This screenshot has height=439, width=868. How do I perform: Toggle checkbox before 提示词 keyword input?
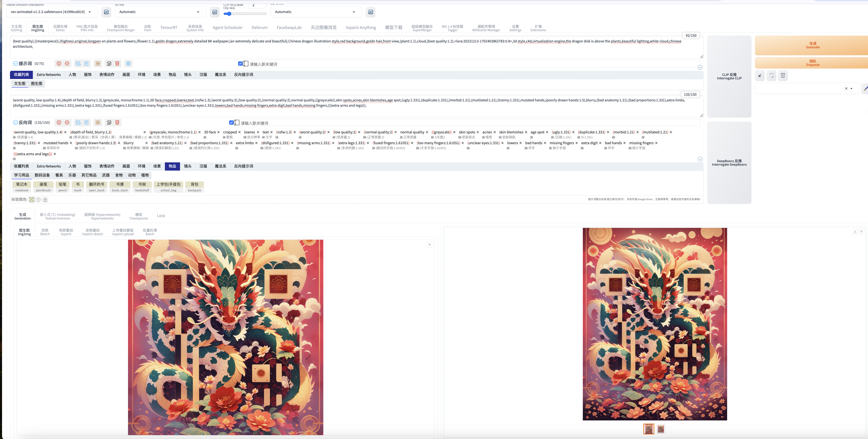240,63
